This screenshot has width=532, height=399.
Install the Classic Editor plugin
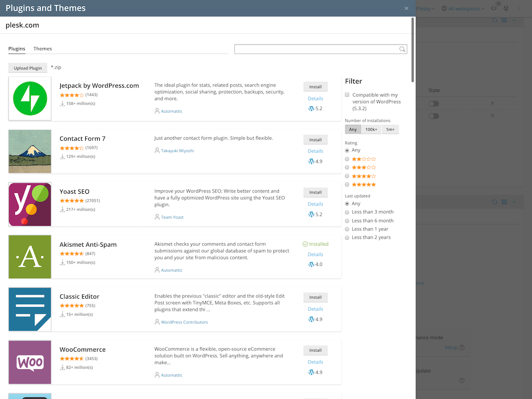pos(315,297)
